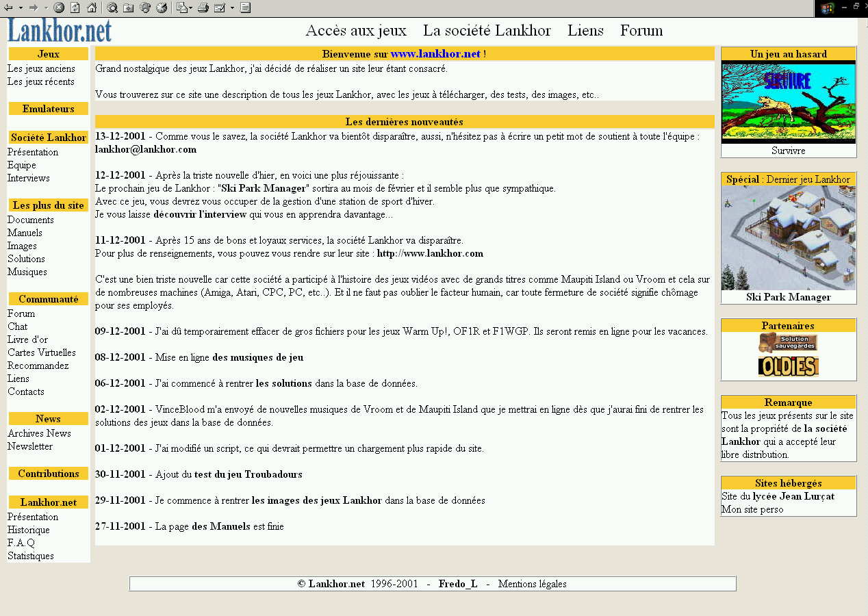Open 'Recommandez' sidebar link
Screen dimensions: 868x616
pos(38,365)
